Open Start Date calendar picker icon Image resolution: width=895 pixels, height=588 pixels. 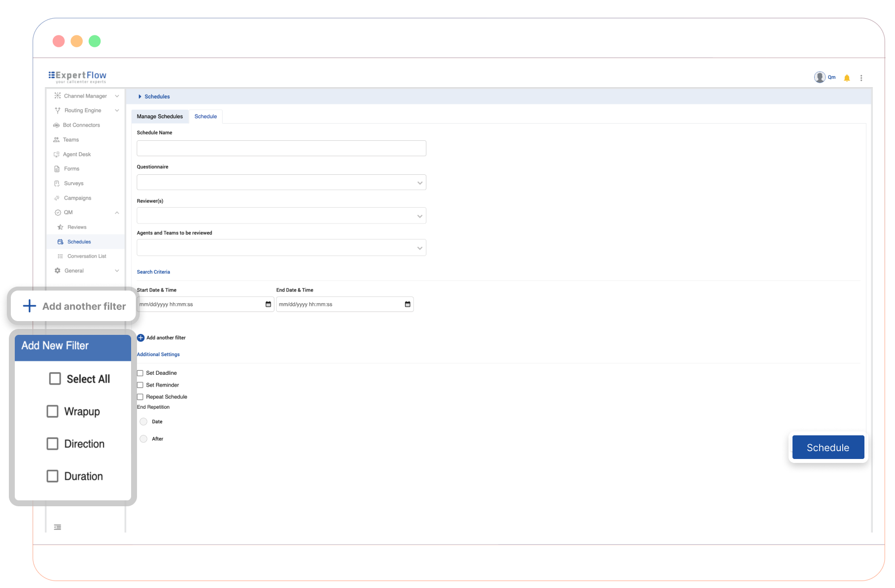click(268, 304)
